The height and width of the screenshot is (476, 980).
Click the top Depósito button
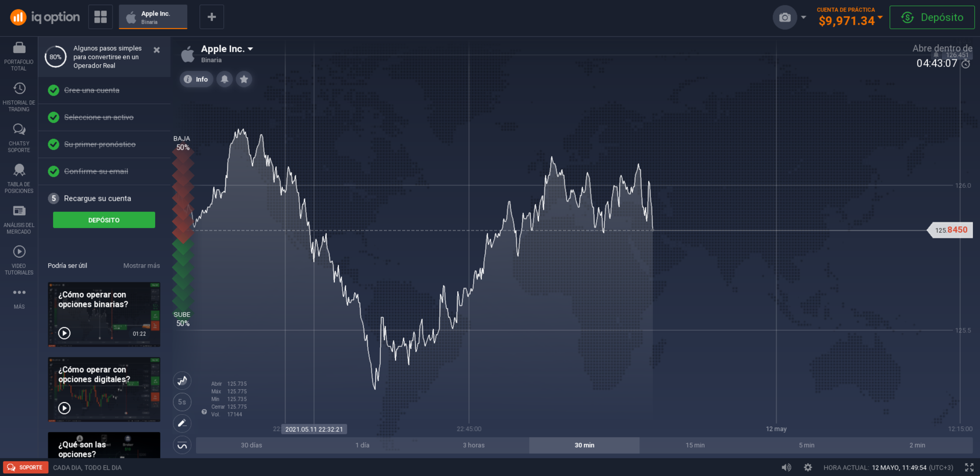click(932, 17)
